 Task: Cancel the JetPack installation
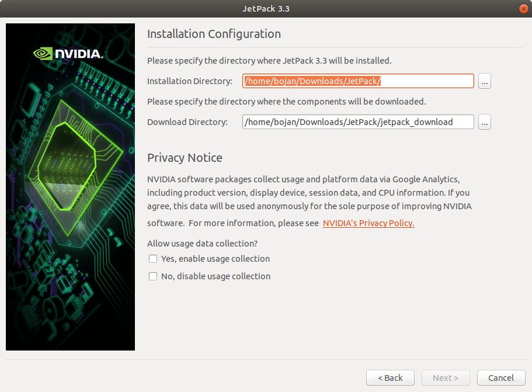(x=501, y=378)
